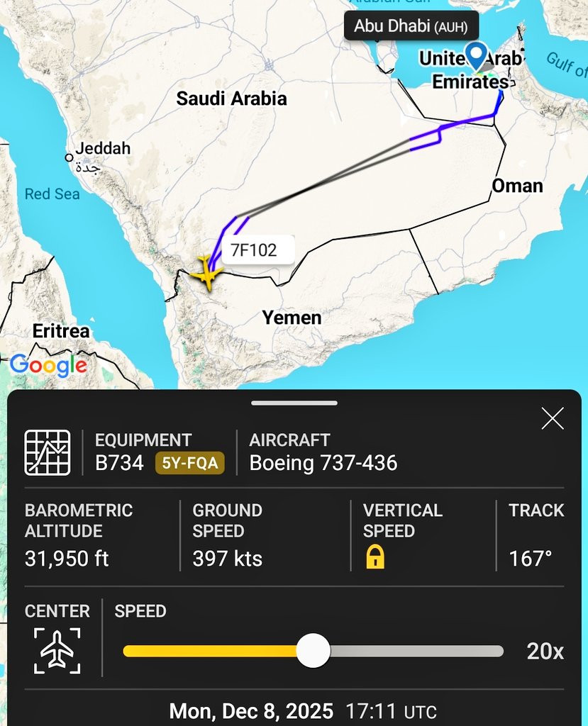Click the playback speed slider knob
Image resolution: width=588 pixels, height=726 pixels.
pos(314,651)
